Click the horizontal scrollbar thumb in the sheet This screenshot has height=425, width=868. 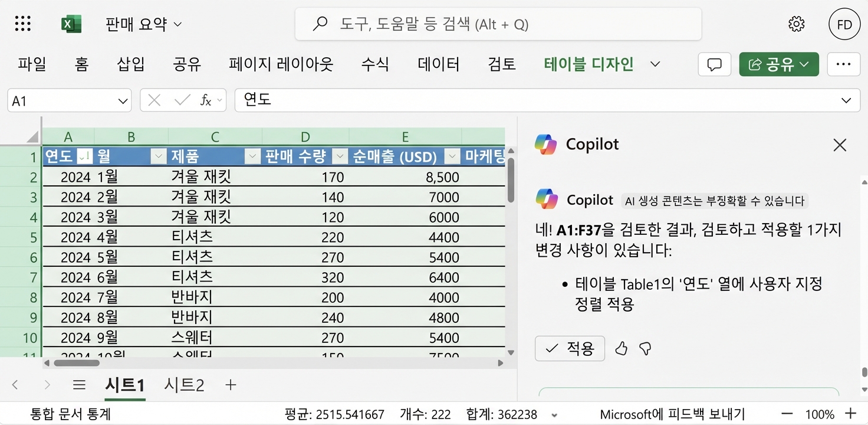77,363
